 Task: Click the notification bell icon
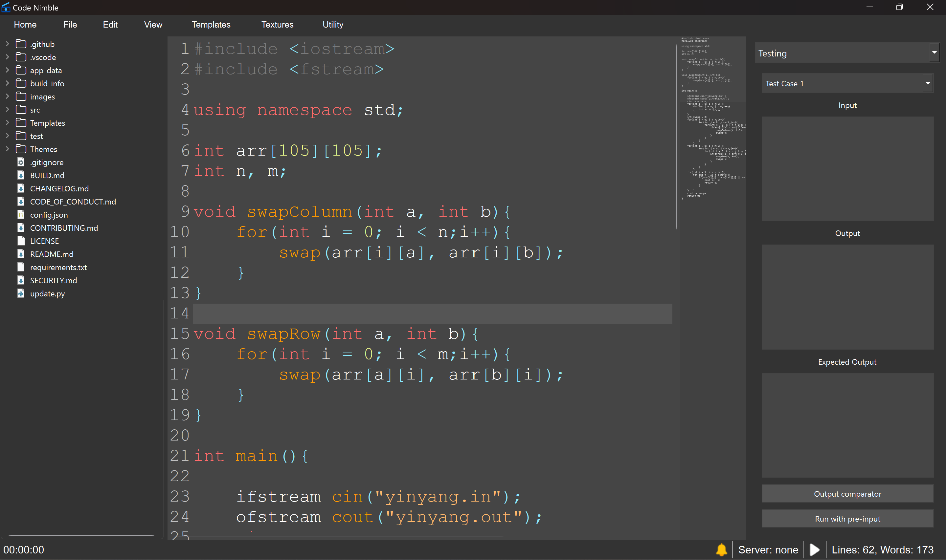coord(721,550)
